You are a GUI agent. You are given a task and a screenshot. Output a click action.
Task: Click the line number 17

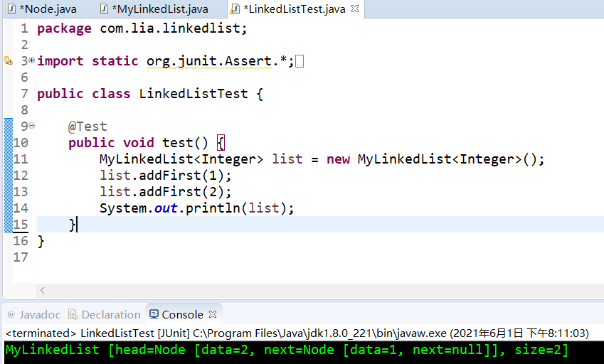click(x=21, y=257)
